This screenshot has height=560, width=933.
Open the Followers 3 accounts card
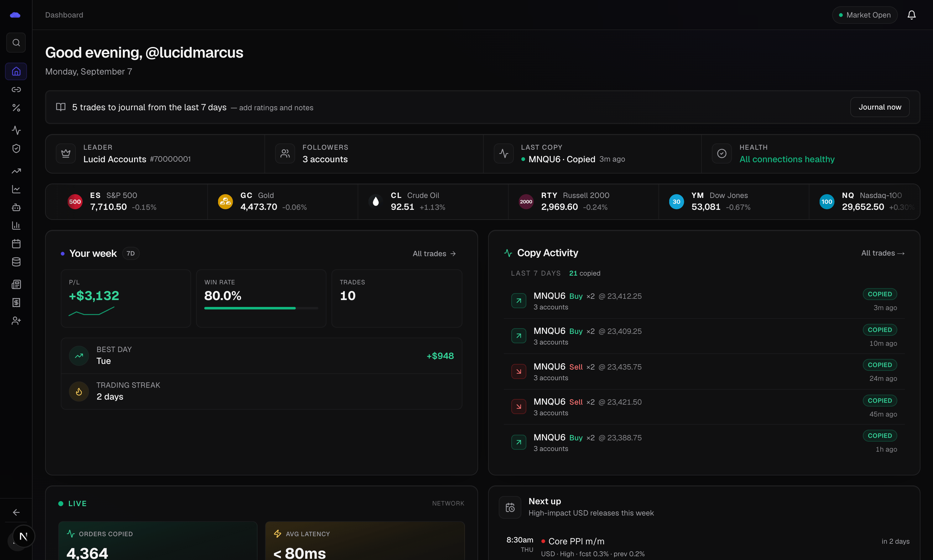(x=374, y=153)
